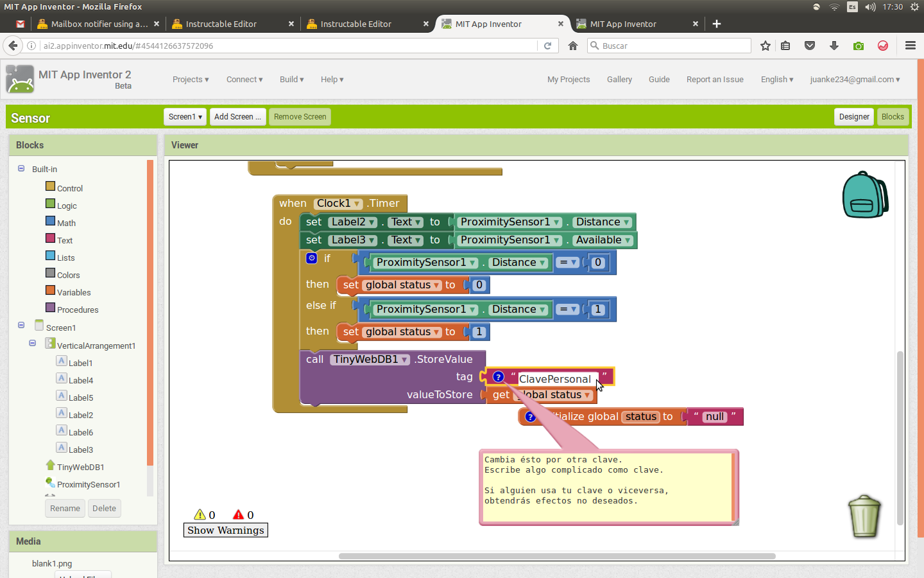Image resolution: width=924 pixels, height=578 pixels.
Task: Open the Clock1 component dropdown in the event block
Action: 357,204
